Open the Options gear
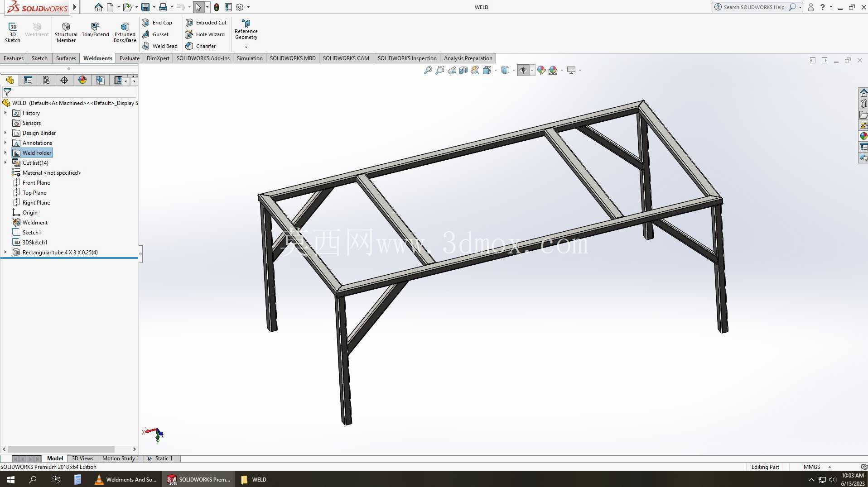 240,7
